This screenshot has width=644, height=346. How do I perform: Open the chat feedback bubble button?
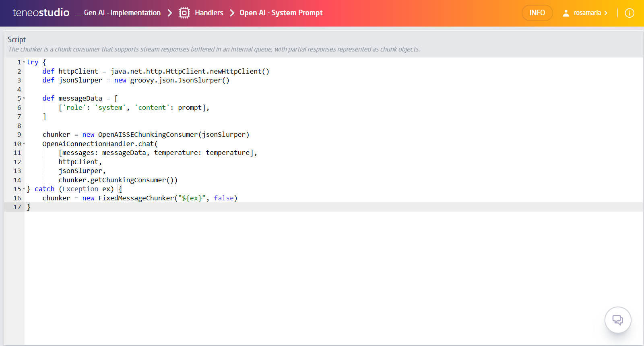pyautogui.click(x=618, y=320)
